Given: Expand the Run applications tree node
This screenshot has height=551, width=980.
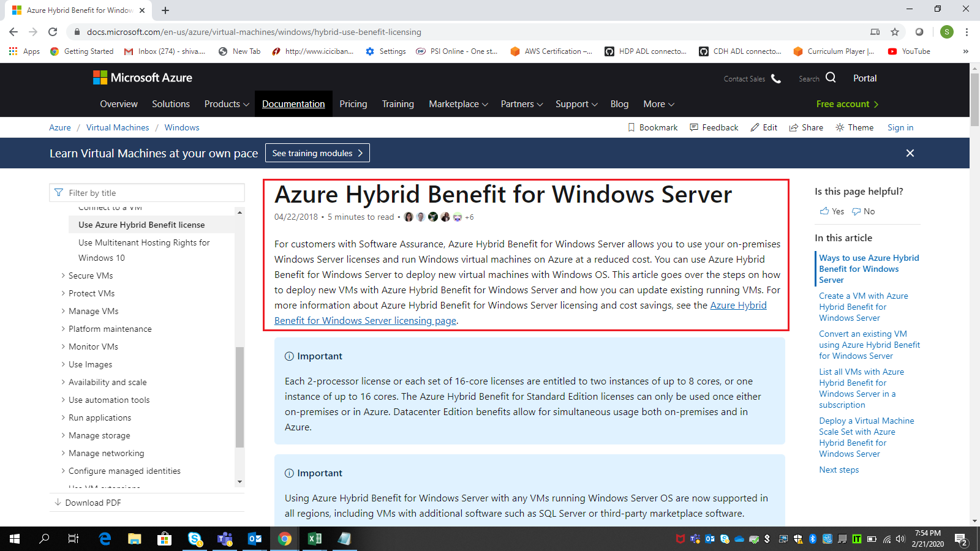Looking at the screenshot, I should [x=63, y=418].
